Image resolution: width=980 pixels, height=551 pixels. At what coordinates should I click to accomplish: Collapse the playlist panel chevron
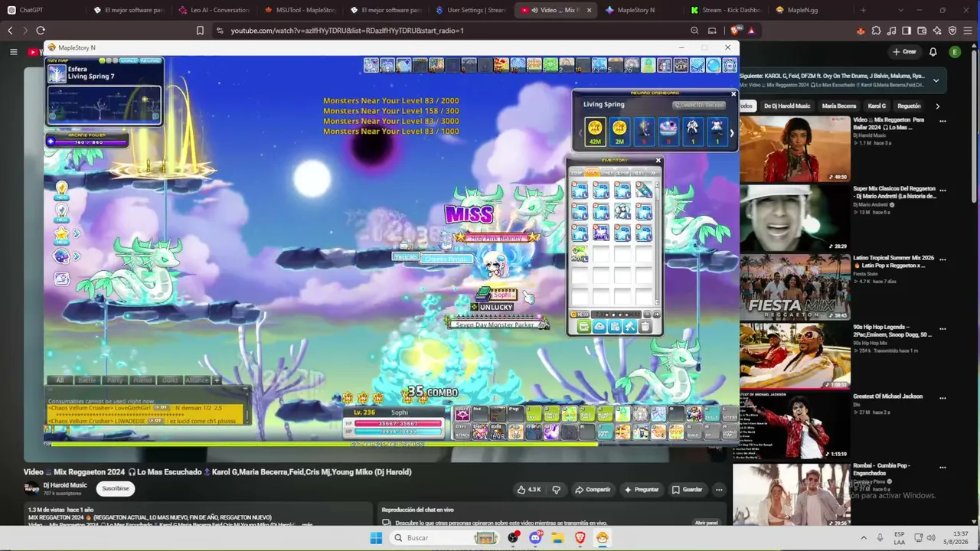[x=936, y=80]
